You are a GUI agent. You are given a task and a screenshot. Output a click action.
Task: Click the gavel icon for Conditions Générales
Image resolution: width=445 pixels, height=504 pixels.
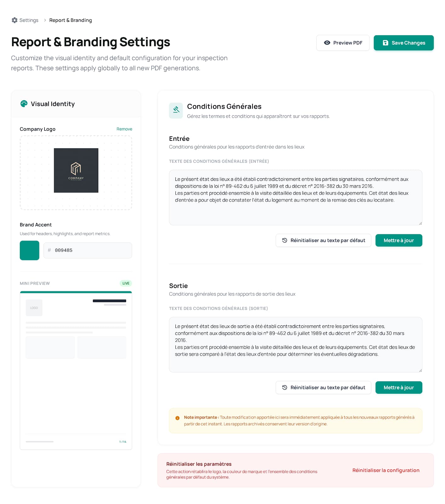pos(176,110)
